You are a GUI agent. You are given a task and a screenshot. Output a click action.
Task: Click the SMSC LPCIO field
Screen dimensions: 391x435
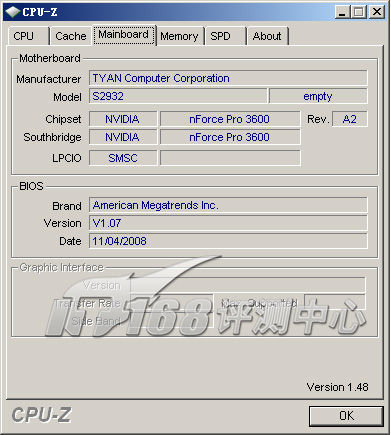click(123, 158)
